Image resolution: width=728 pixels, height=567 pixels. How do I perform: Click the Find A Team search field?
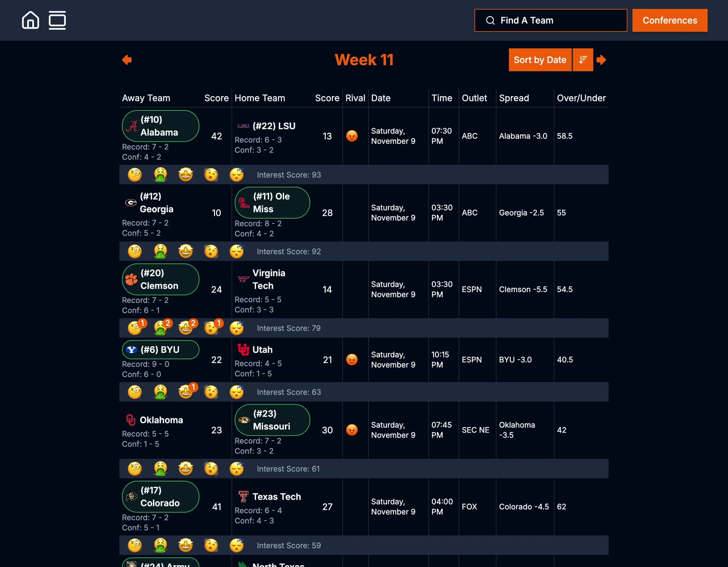[x=551, y=20]
